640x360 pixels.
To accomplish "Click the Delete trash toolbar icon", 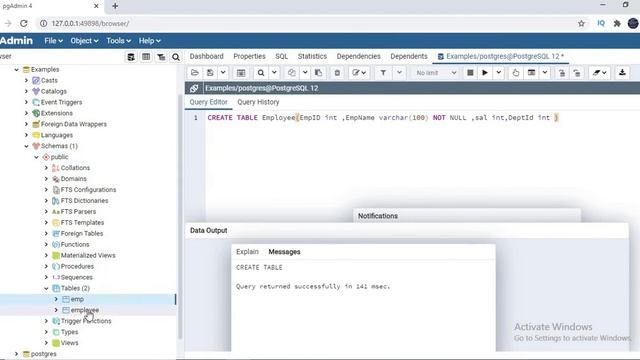I will click(337, 73).
